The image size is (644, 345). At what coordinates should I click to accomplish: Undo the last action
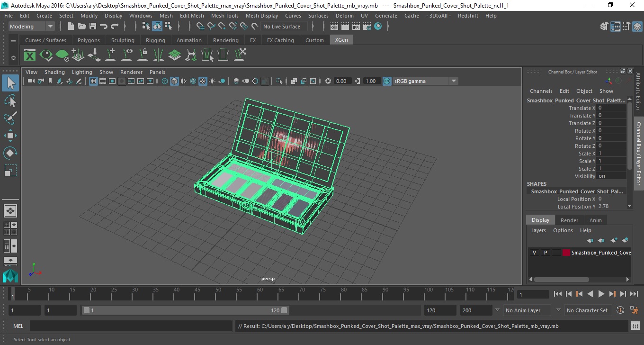104,27
